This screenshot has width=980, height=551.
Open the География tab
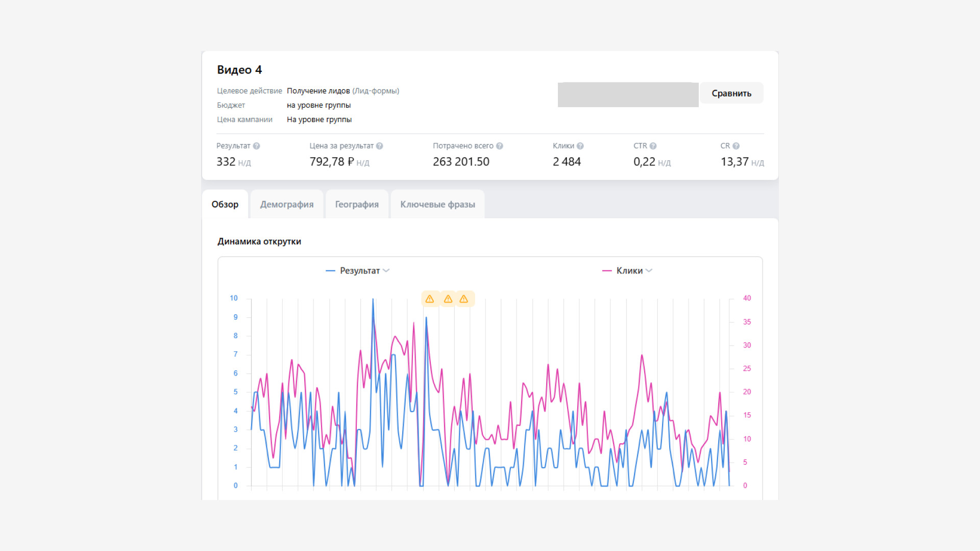357,204
